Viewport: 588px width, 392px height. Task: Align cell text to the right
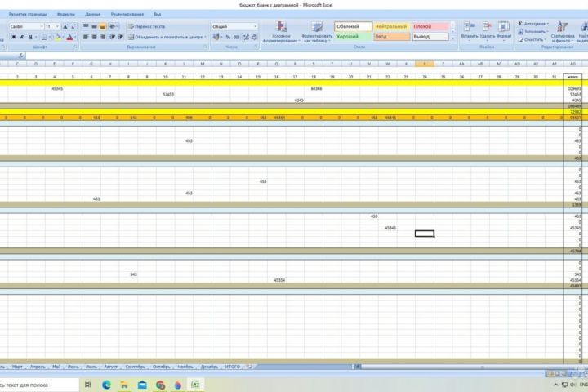coord(102,37)
